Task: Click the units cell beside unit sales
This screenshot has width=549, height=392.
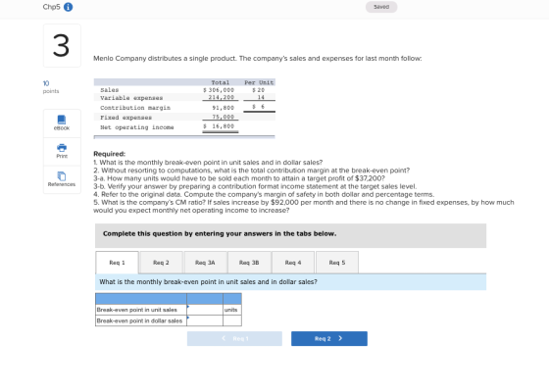Action: click(232, 310)
